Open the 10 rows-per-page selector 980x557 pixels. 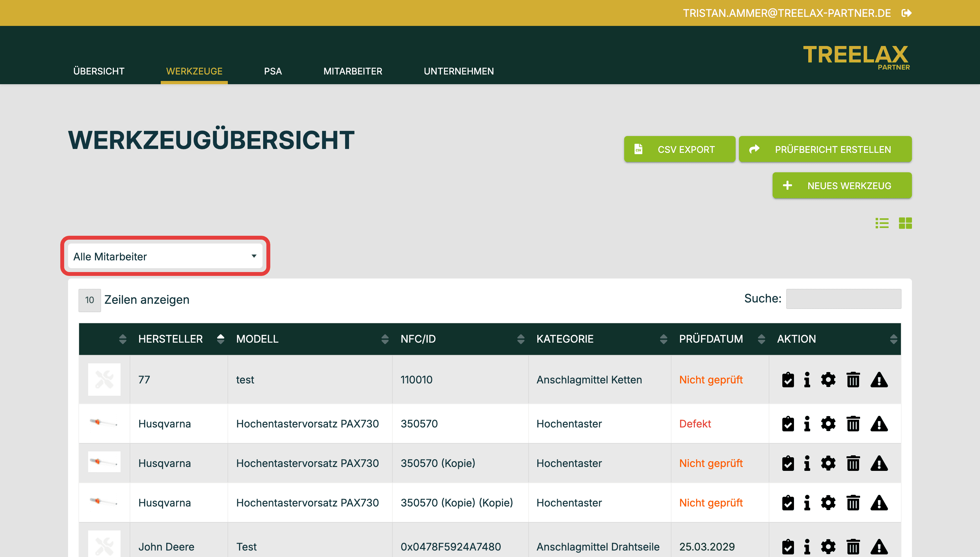89,300
